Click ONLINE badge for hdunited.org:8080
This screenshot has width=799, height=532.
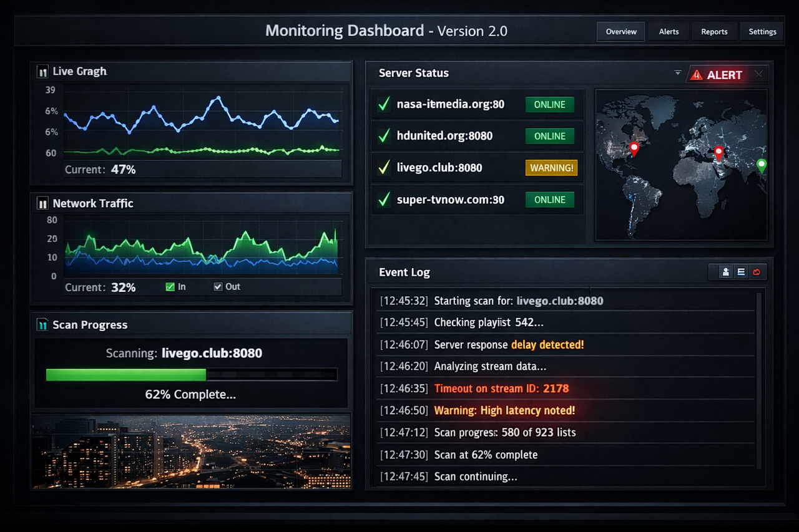[550, 136]
